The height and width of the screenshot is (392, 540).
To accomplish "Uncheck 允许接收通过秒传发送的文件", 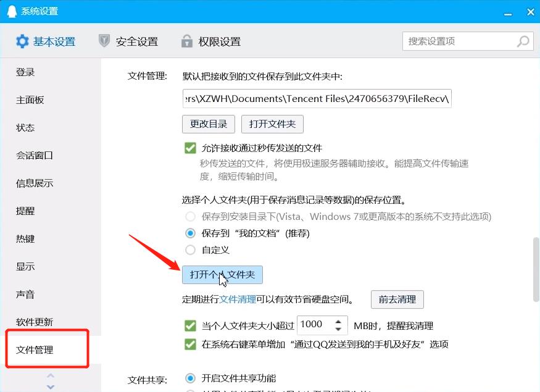I will pyautogui.click(x=190, y=148).
